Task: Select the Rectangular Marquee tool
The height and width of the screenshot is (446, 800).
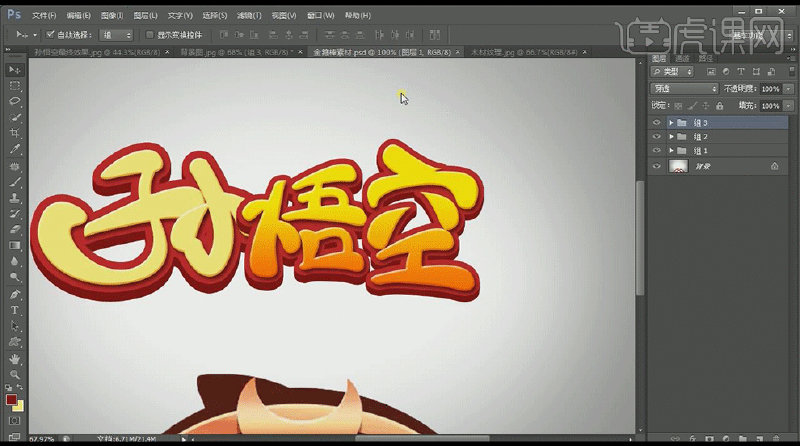Action: click(x=14, y=85)
